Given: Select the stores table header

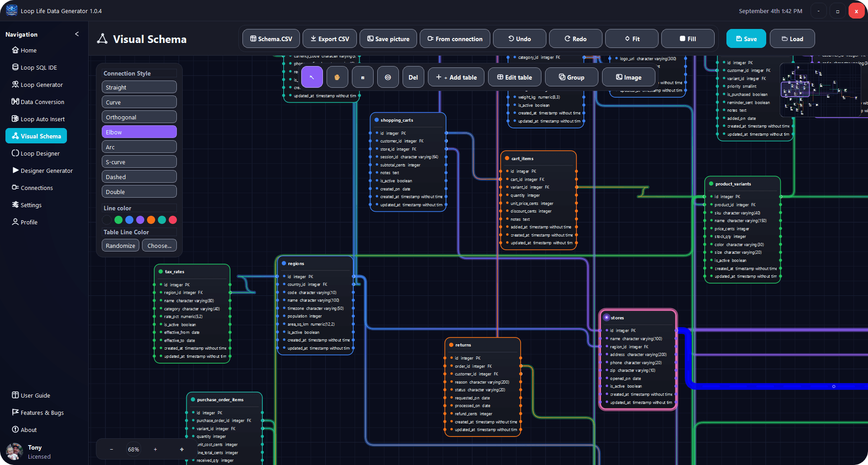Looking at the screenshot, I should pos(638,318).
